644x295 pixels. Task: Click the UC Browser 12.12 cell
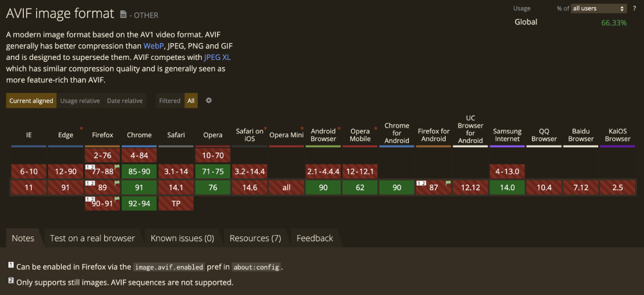click(x=471, y=188)
